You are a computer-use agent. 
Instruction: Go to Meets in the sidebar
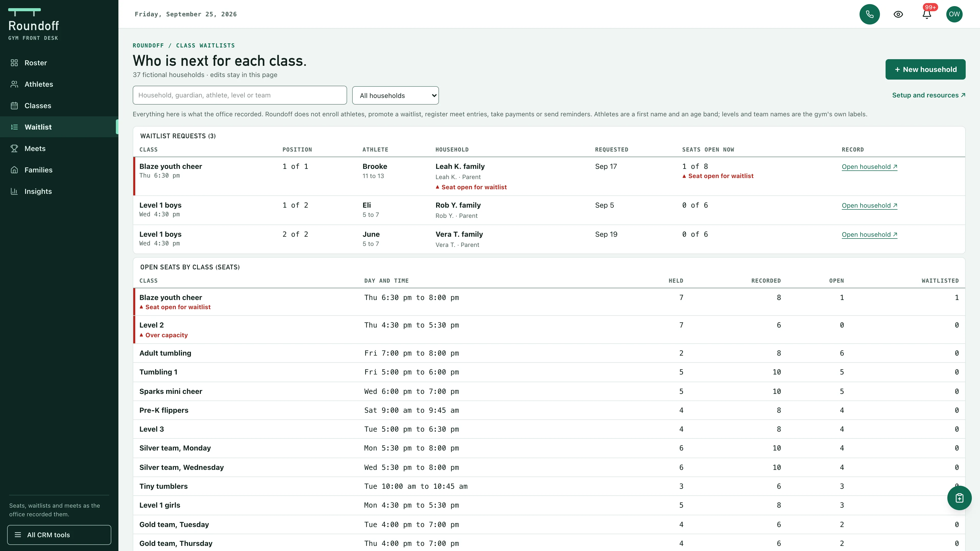click(x=59, y=148)
